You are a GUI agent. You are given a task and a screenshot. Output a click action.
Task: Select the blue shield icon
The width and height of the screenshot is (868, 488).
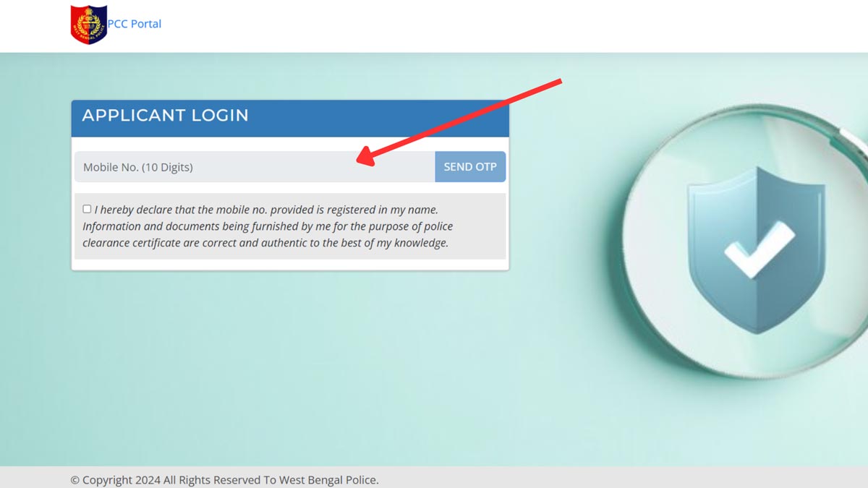[x=756, y=249]
